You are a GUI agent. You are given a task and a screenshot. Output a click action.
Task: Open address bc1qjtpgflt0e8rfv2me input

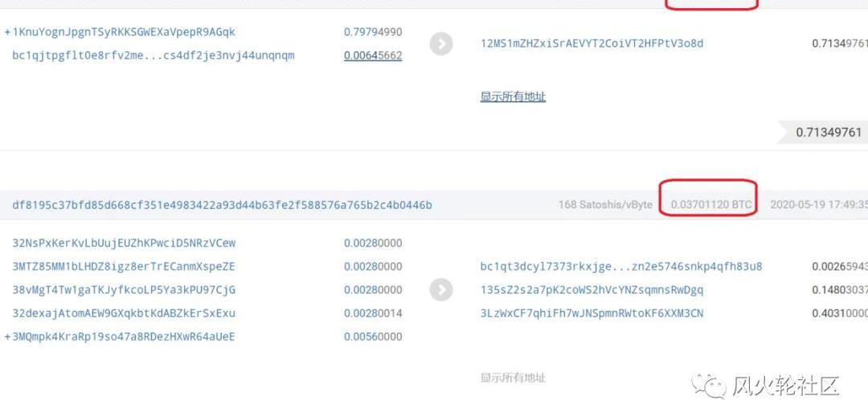(154, 55)
